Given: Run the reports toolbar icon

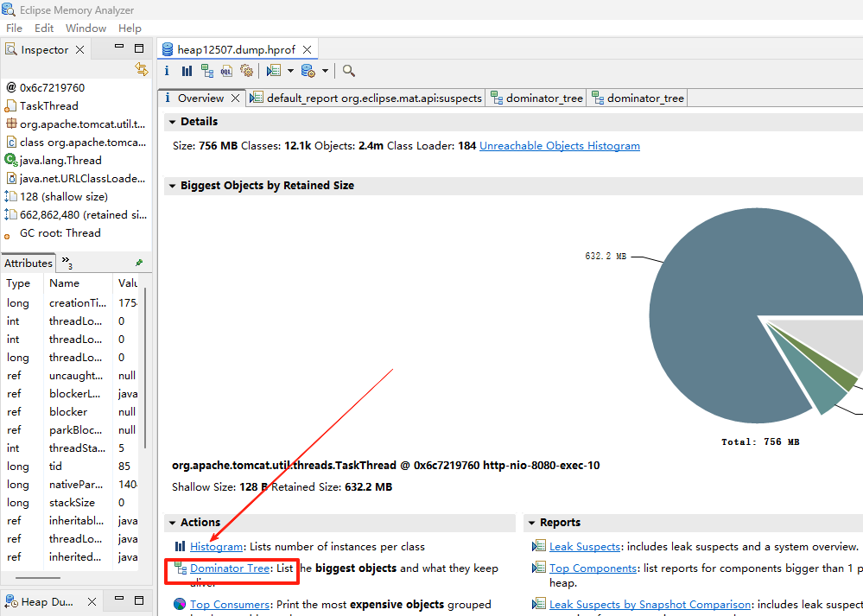Looking at the screenshot, I should (x=274, y=71).
